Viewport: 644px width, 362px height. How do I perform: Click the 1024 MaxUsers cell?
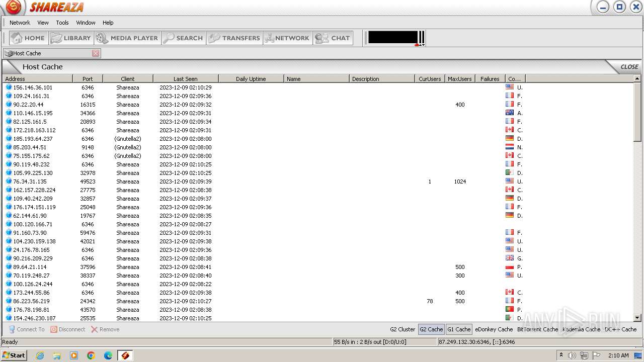tap(460, 182)
